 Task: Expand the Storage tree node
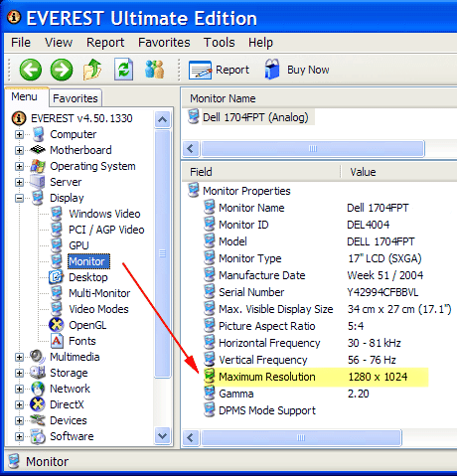[x=19, y=373]
